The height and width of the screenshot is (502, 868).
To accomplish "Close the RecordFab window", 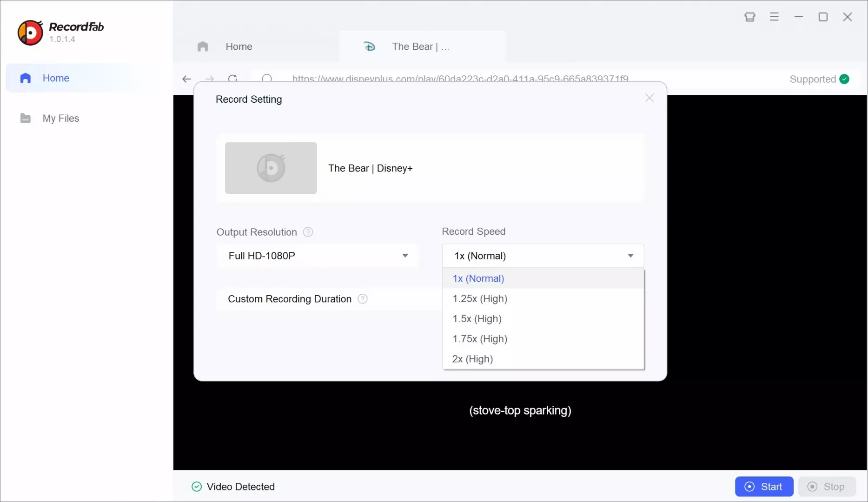I will tap(848, 17).
